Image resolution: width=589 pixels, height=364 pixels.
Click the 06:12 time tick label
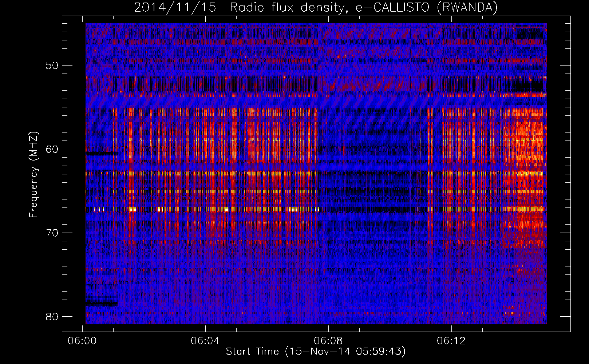[451, 341]
